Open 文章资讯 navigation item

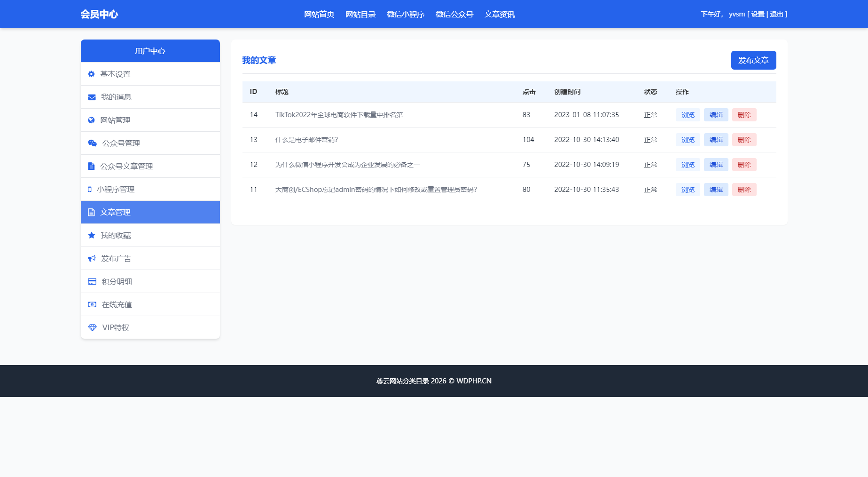[500, 14]
